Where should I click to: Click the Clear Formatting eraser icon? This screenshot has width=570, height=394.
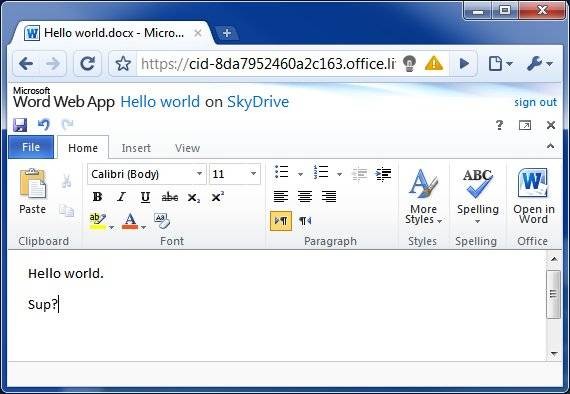(162, 221)
